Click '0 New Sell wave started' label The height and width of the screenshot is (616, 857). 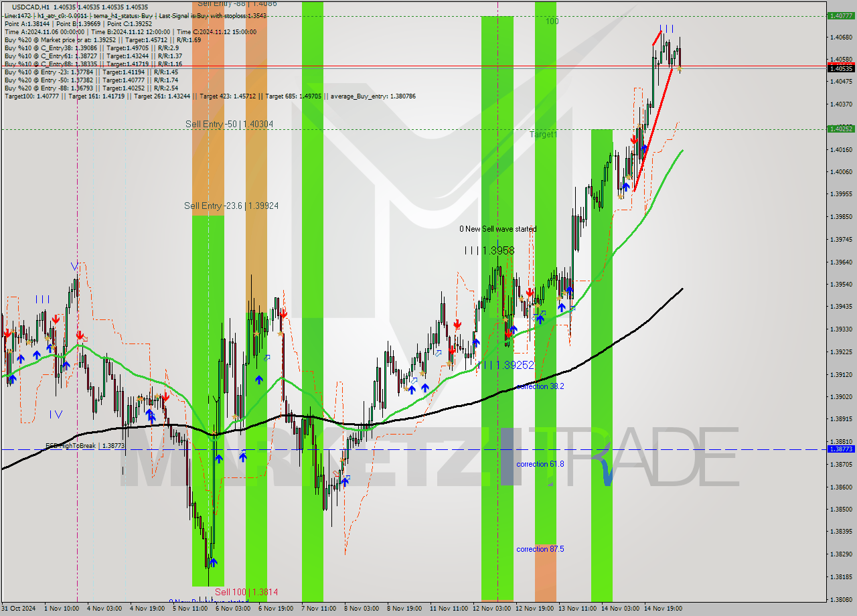coord(497,229)
